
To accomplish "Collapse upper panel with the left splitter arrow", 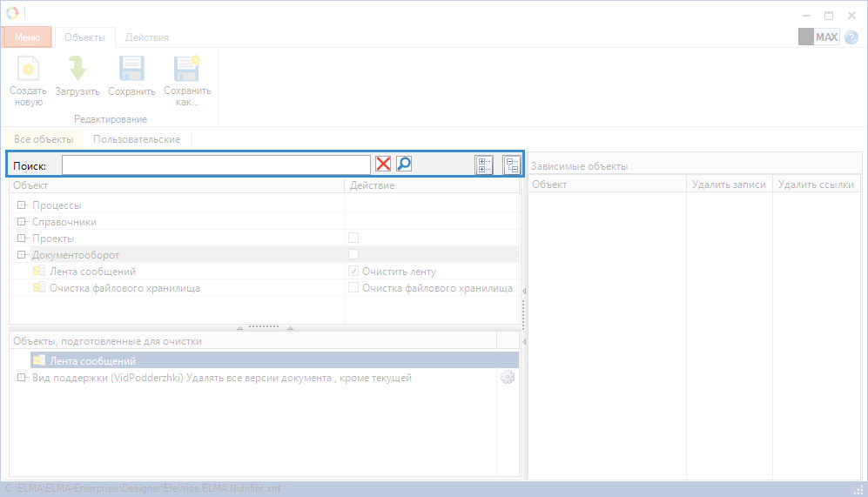I will 239,328.
